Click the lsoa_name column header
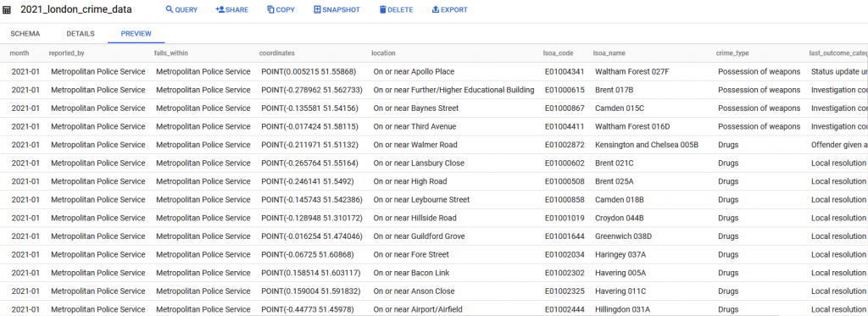Screen dimensions: 868x316 [x=609, y=53]
